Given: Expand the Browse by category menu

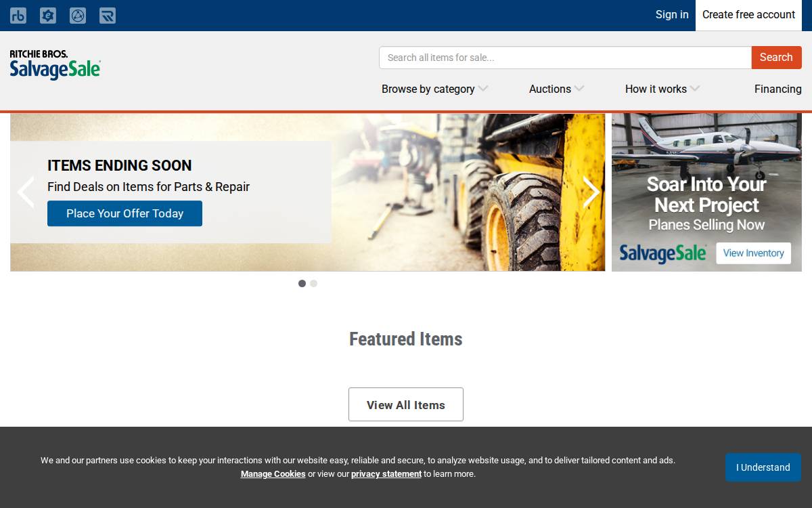Looking at the screenshot, I should (434, 89).
